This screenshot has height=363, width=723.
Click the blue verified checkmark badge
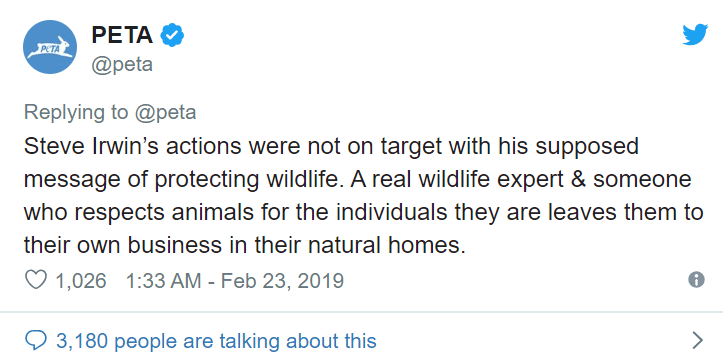(172, 35)
